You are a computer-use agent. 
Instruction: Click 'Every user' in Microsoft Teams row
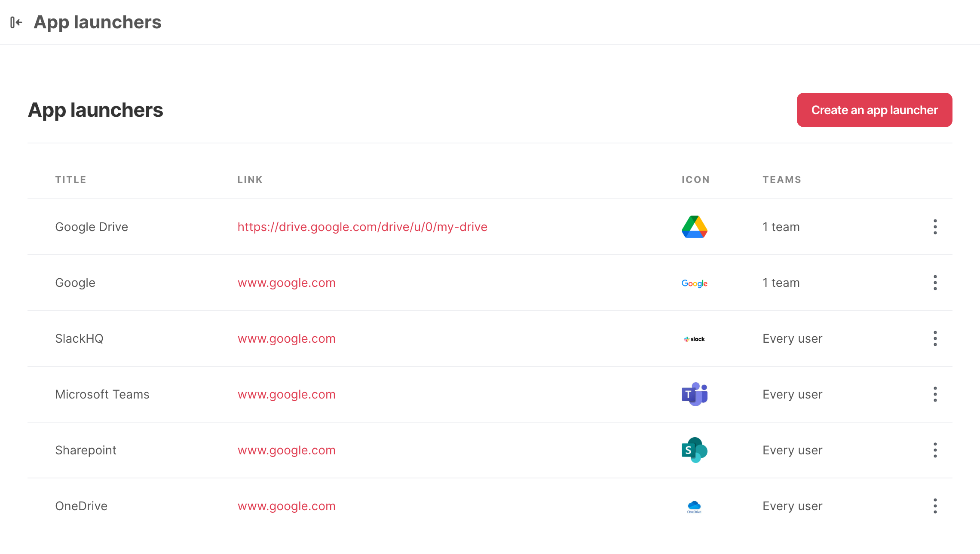point(792,394)
